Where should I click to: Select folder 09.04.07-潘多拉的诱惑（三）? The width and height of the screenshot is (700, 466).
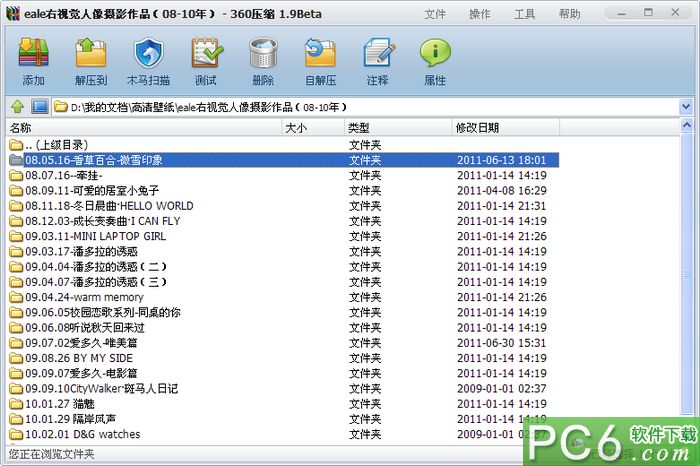pos(283,282)
